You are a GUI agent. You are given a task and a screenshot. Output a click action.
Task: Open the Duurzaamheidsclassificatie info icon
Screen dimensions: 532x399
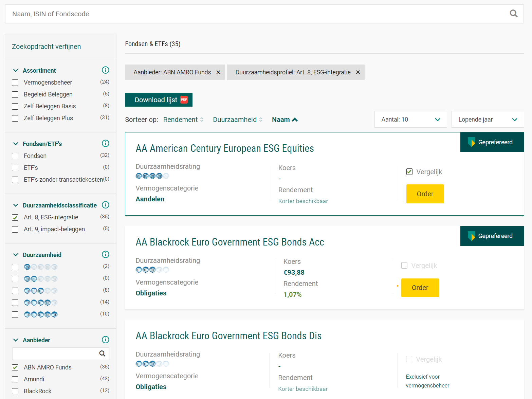pyautogui.click(x=106, y=205)
